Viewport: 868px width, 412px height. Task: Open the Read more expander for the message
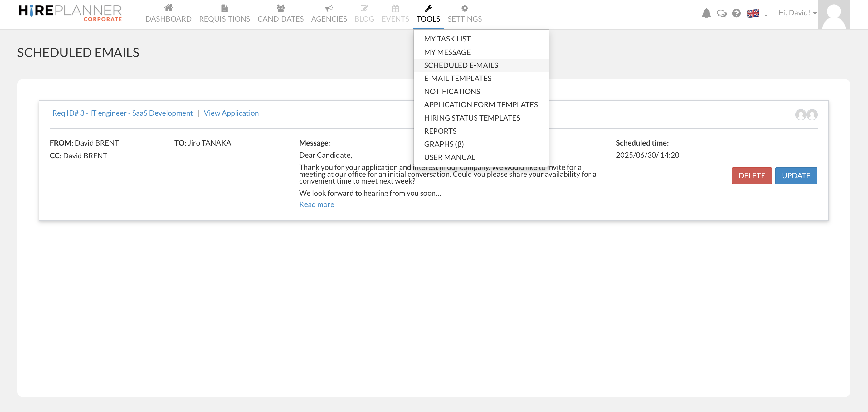click(x=316, y=204)
